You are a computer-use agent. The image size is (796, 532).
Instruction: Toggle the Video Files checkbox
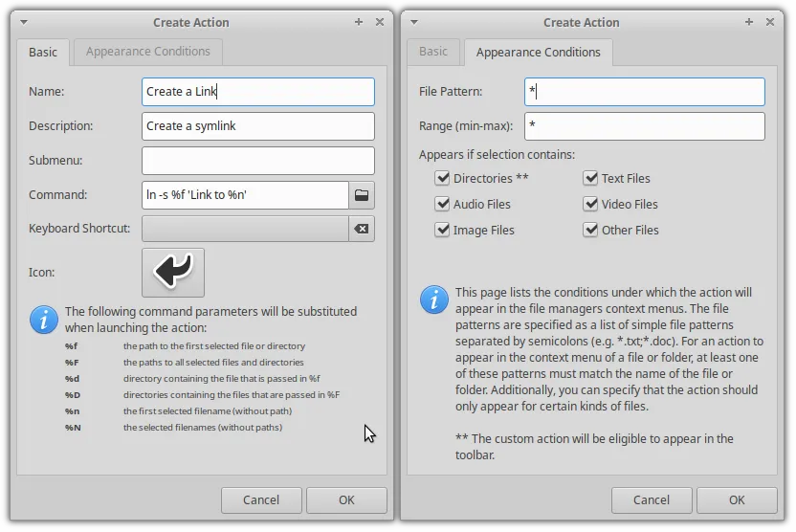(x=590, y=204)
